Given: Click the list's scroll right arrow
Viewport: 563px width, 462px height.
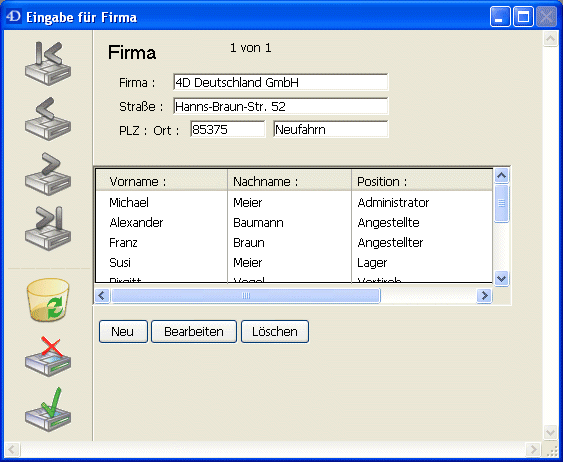Looking at the screenshot, I should (x=484, y=295).
